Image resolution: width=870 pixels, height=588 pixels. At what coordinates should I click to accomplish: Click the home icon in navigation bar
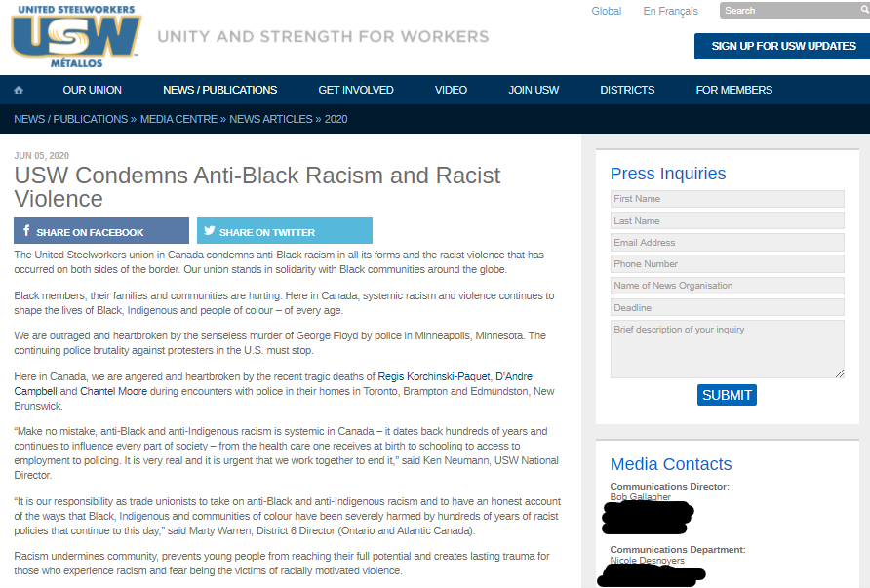click(x=19, y=90)
